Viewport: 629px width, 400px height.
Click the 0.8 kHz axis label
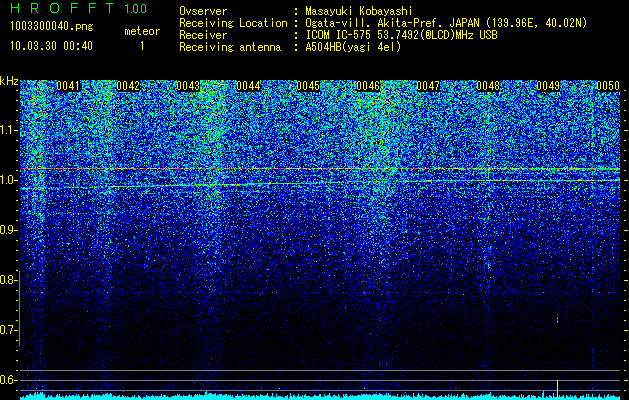coord(8,280)
